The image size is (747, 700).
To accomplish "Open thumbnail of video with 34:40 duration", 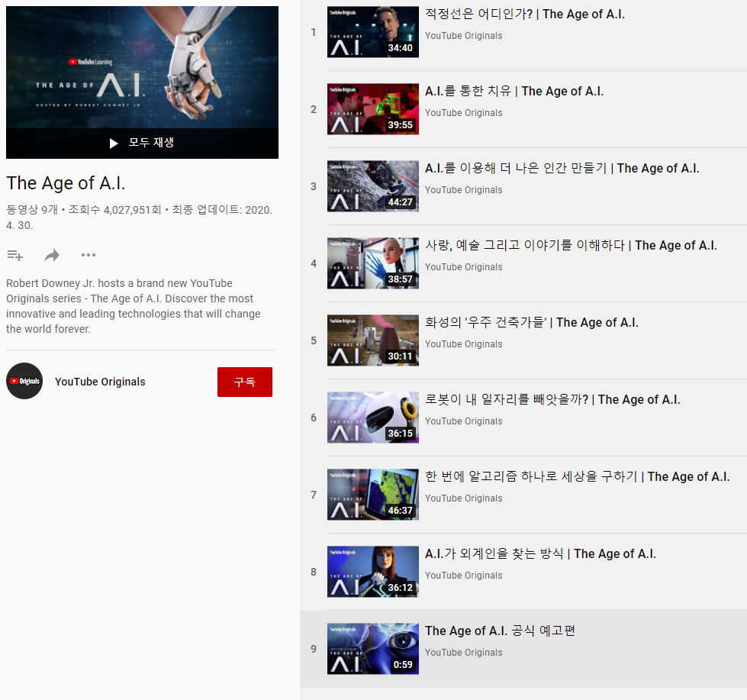I will pos(373,32).
